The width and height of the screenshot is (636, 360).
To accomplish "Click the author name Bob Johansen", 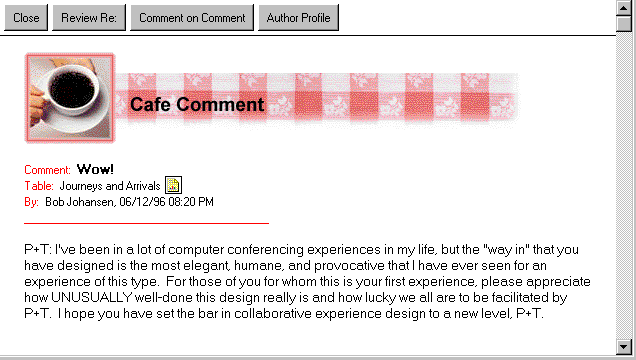I will 80,202.
